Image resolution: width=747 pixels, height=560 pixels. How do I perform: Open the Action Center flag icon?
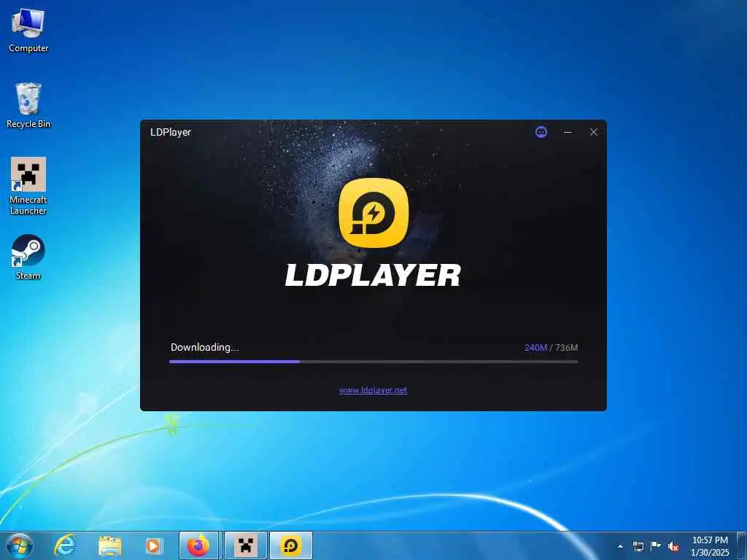656,546
